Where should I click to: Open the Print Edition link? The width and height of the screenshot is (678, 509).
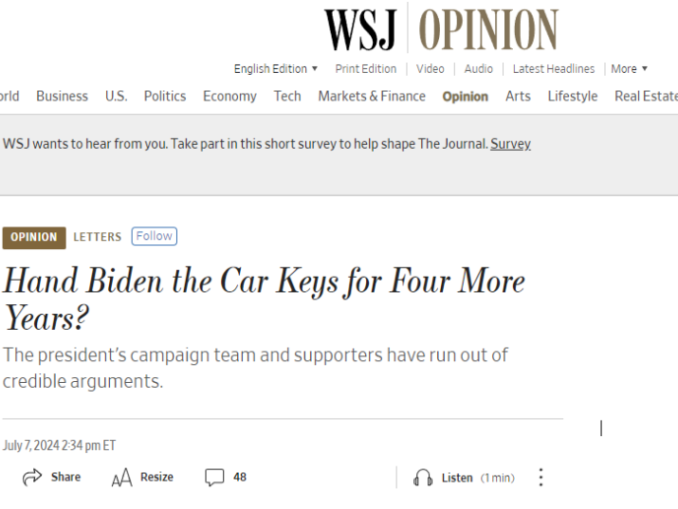pos(366,69)
